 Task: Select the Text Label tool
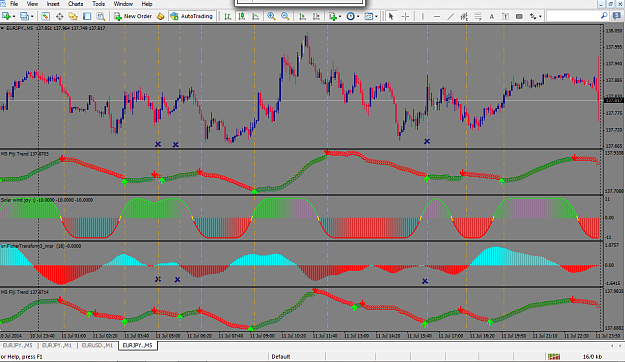505,16
